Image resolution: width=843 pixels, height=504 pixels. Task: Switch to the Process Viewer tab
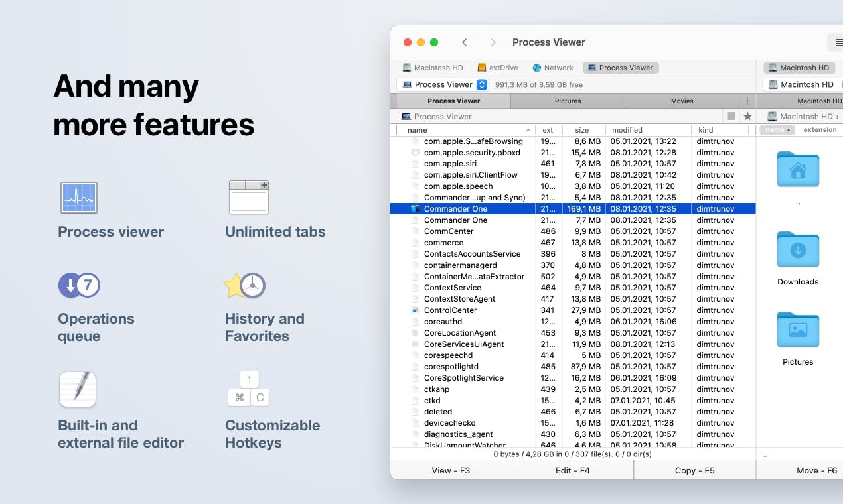tap(454, 101)
